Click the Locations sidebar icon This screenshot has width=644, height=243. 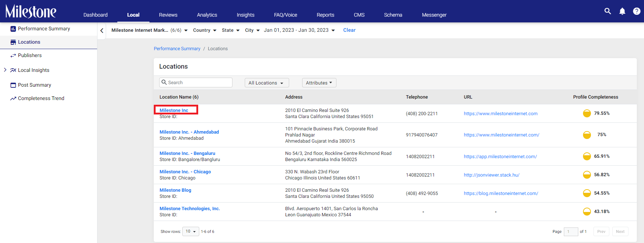pyautogui.click(x=13, y=42)
